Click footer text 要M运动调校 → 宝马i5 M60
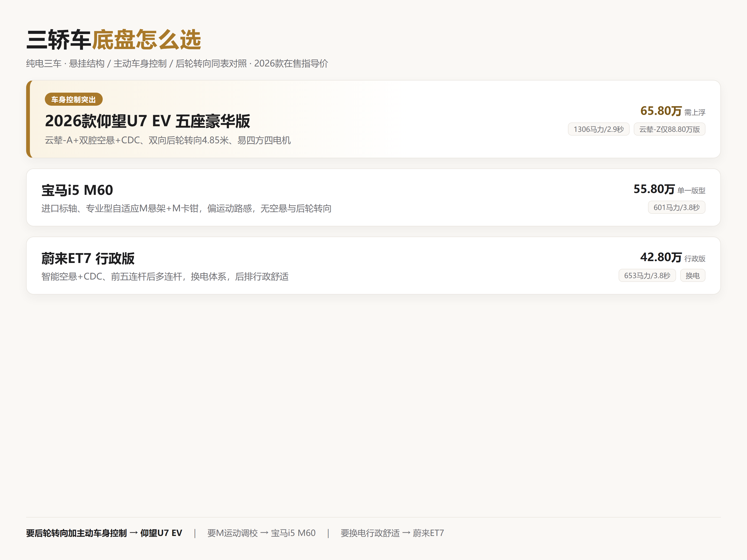The width and height of the screenshot is (747, 560). 261,533
